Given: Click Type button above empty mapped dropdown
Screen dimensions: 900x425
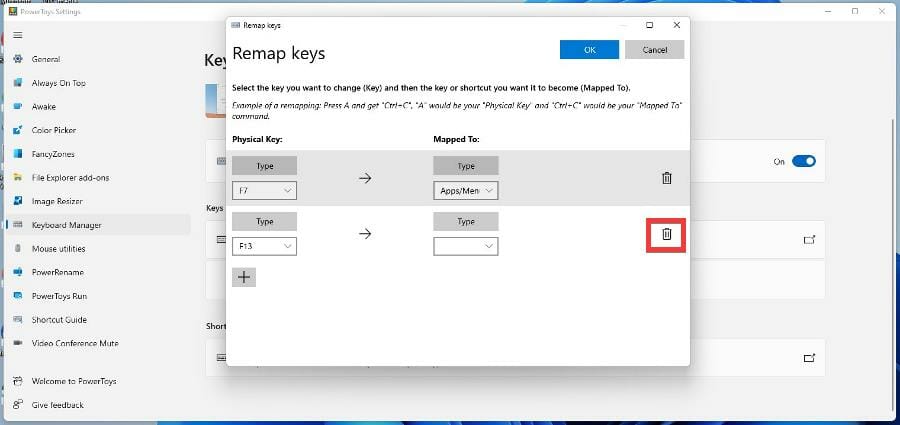Looking at the screenshot, I should pyautogui.click(x=466, y=222).
